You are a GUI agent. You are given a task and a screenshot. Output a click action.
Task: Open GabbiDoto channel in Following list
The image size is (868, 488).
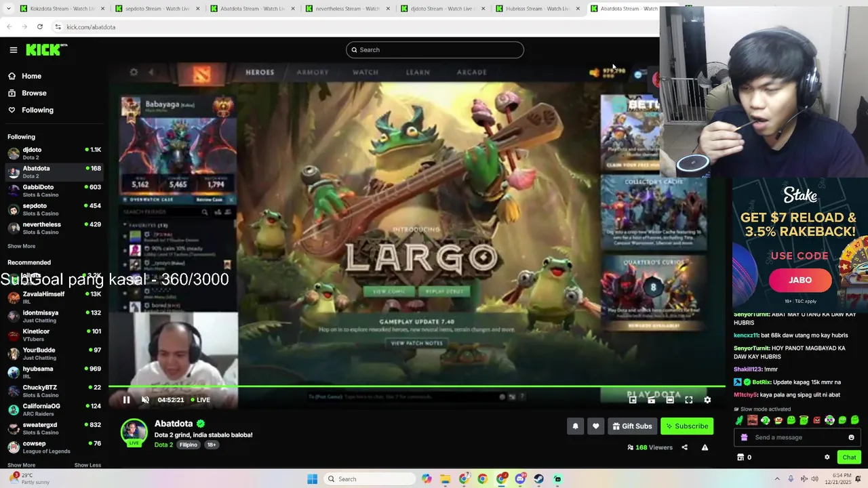click(54, 190)
